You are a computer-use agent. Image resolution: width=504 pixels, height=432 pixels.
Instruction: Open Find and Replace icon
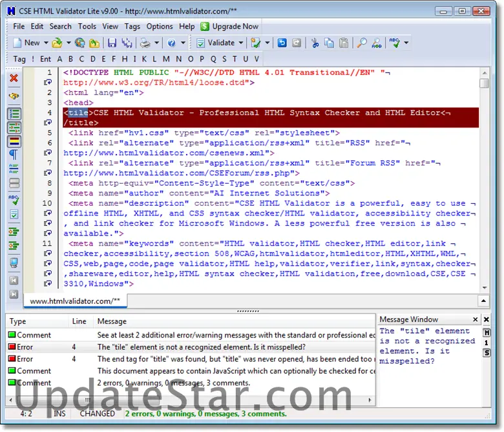point(377,43)
